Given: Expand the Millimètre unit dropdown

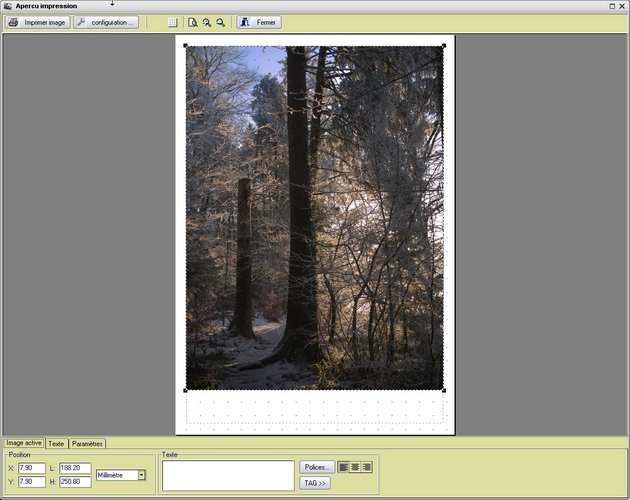Looking at the screenshot, I should pos(142,475).
